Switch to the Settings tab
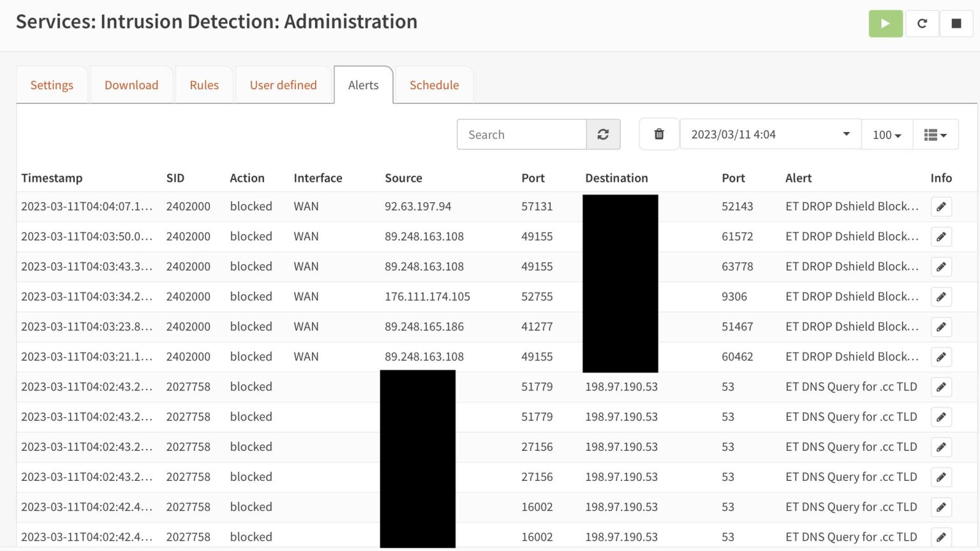This screenshot has width=980, height=551. (52, 85)
